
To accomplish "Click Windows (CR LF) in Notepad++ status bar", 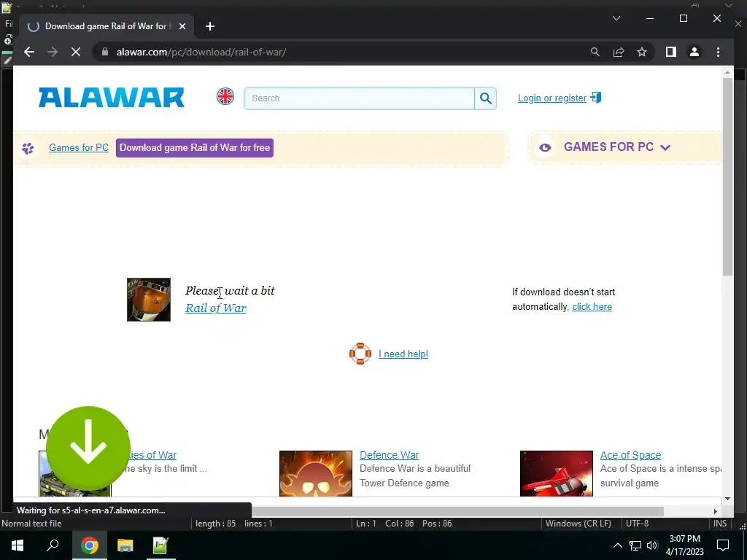I will click(x=578, y=524).
